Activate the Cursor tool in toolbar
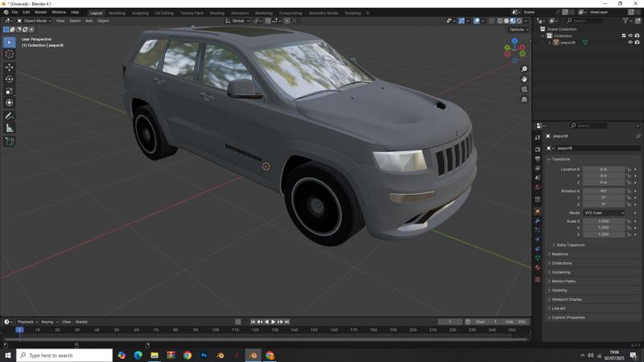Screen dimensions: 644x362 10,54
